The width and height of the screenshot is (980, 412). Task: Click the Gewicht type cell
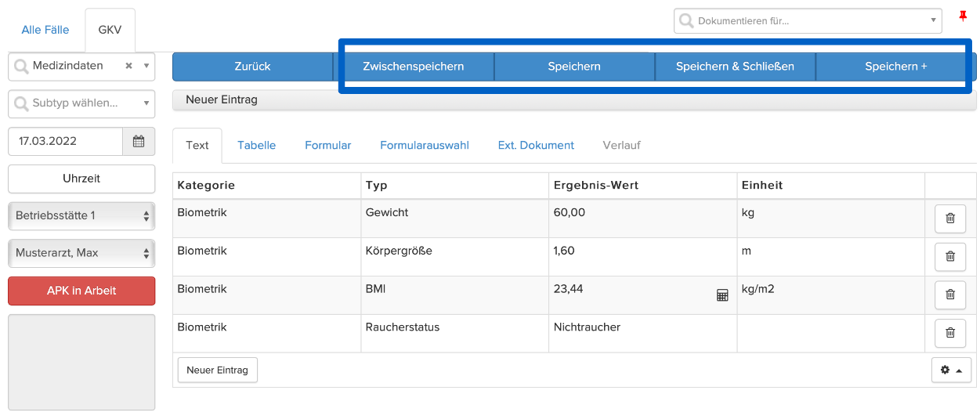[x=455, y=219]
